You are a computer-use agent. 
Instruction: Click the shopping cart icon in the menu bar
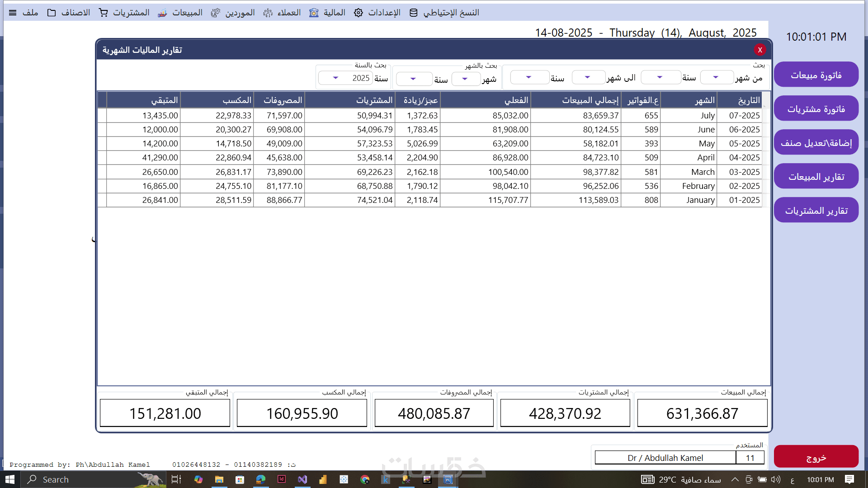(104, 13)
